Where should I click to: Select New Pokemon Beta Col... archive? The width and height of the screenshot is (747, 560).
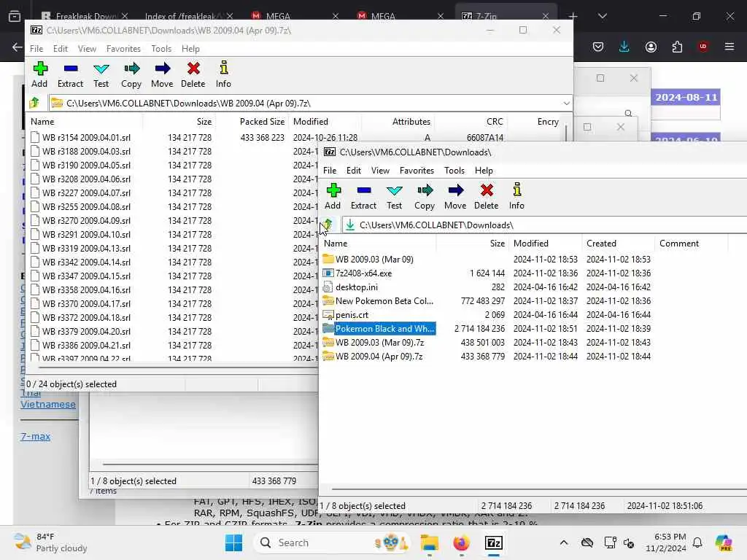click(384, 301)
